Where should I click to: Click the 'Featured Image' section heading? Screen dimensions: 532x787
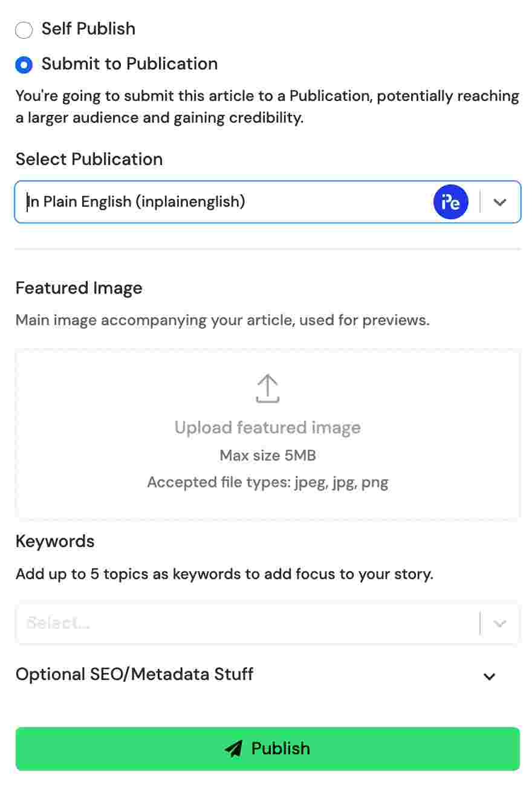pyautogui.click(x=79, y=288)
